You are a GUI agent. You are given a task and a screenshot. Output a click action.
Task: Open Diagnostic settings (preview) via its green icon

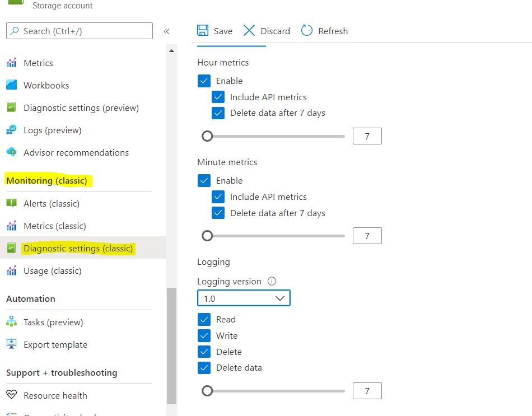[11, 107]
